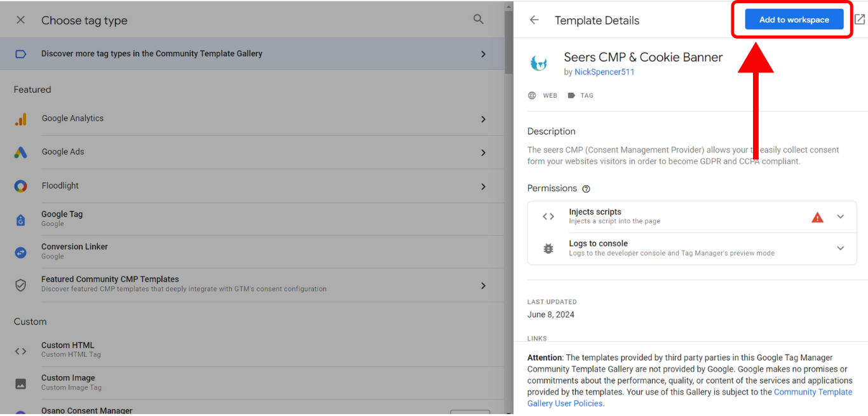The width and height of the screenshot is (868, 416).
Task: Click the Google Analytics icon
Action: [x=20, y=119]
